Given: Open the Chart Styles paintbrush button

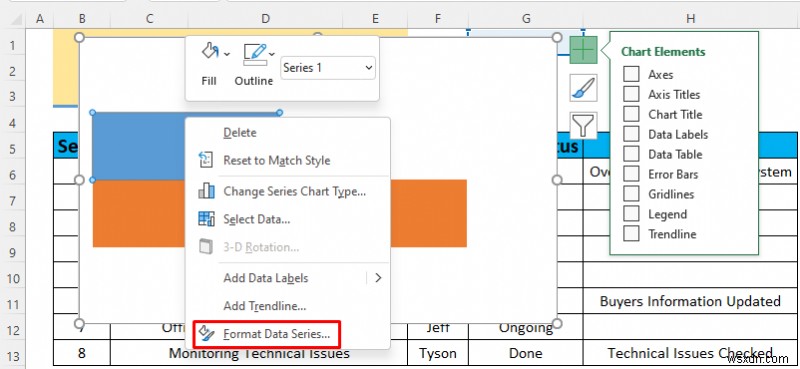Looking at the screenshot, I should (x=583, y=87).
